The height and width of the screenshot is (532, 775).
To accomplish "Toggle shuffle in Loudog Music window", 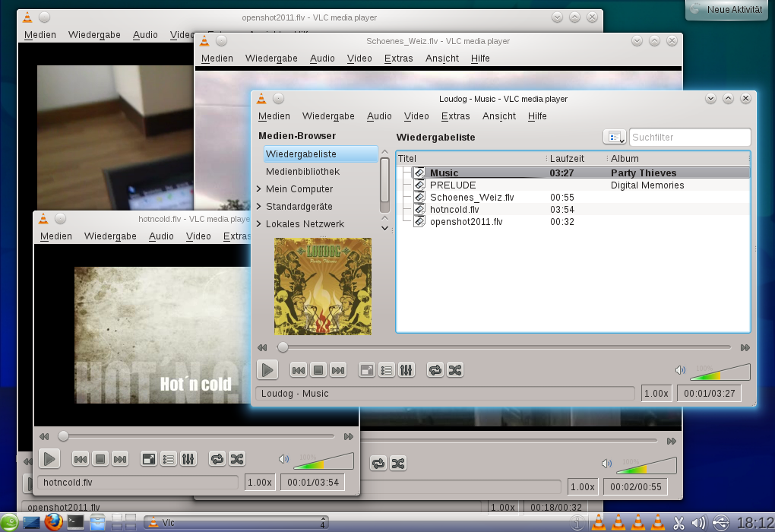I will (454, 370).
